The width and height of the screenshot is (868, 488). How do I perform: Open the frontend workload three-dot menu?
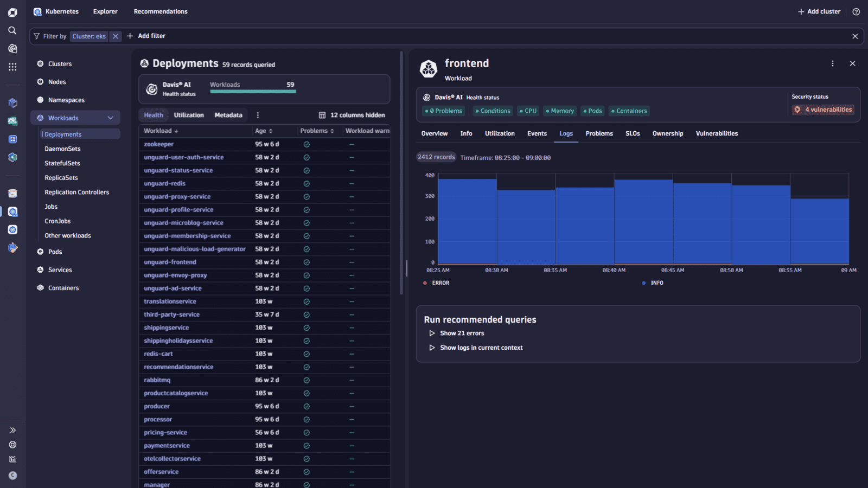[833, 63]
